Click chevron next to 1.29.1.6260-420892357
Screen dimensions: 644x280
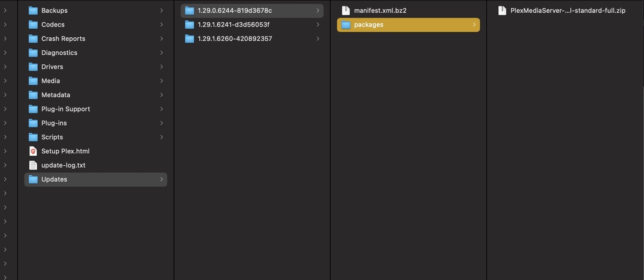(x=317, y=38)
